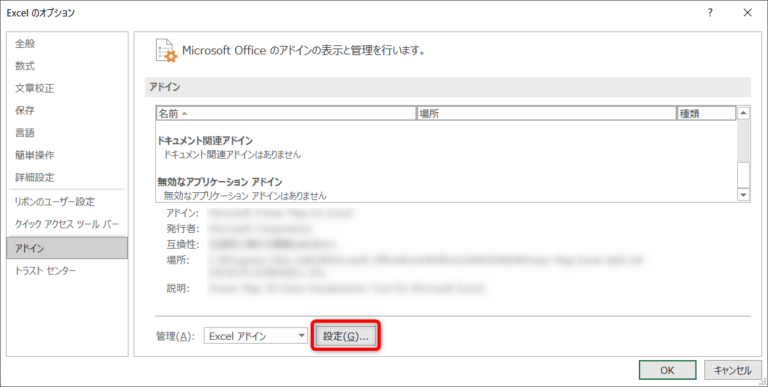Click the help question mark icon
The image size is (768, 387).
[710, 13]
